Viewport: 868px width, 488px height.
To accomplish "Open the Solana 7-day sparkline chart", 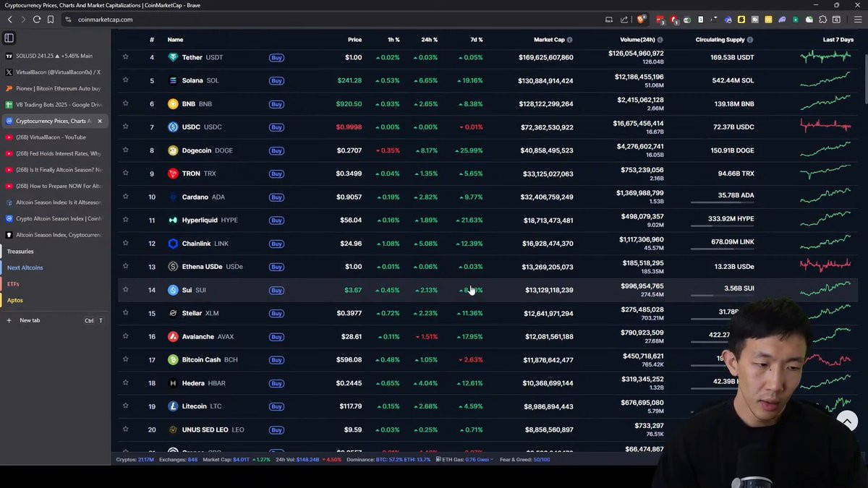I will click(x=825, y=80).
